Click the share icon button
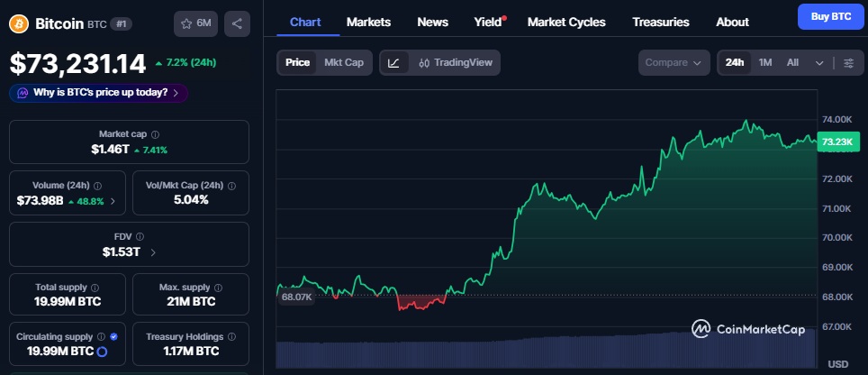The image size is (868, 375). click(237, 23)
